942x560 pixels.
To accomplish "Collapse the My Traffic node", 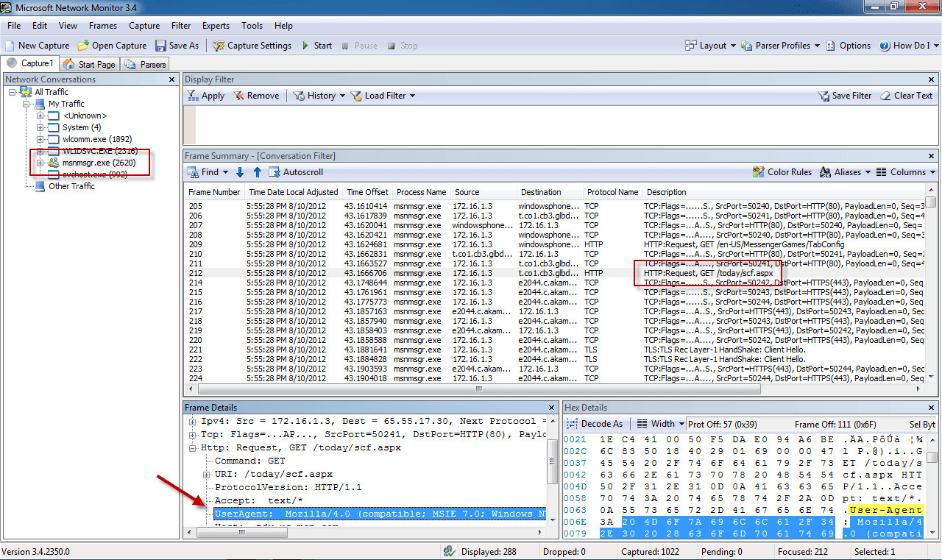I will point(26,104).
